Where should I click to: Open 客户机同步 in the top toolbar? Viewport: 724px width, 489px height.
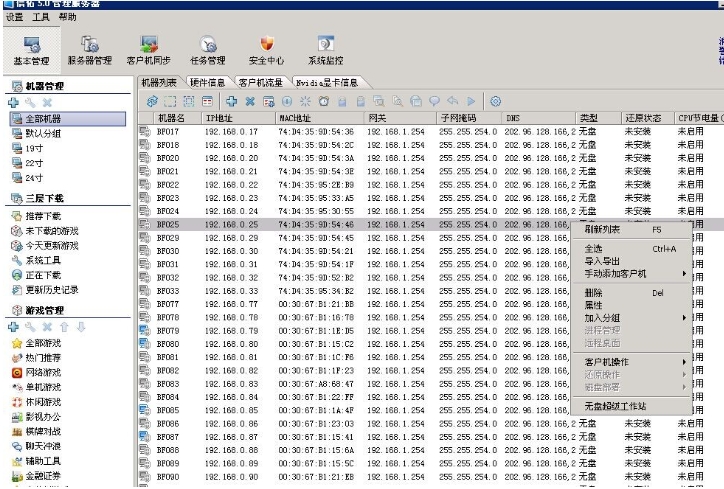149,51
